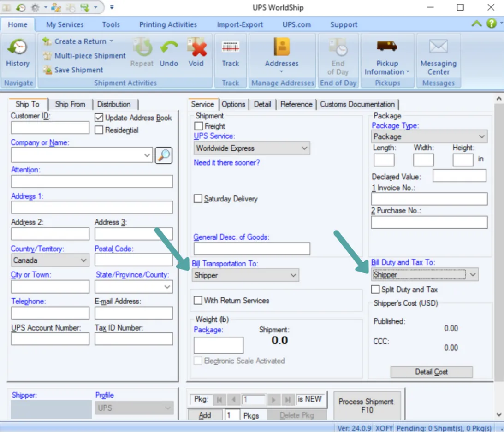Enable the Residential checkbox

[100, 130]
